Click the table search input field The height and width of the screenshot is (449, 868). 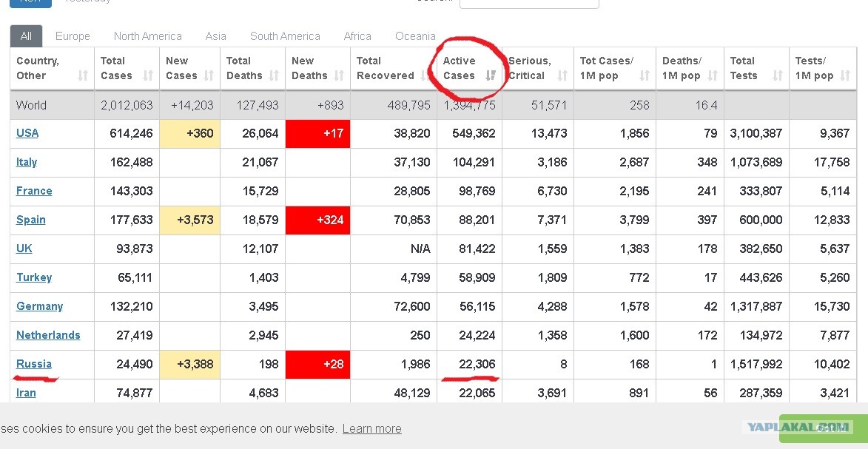coord(529,3)
